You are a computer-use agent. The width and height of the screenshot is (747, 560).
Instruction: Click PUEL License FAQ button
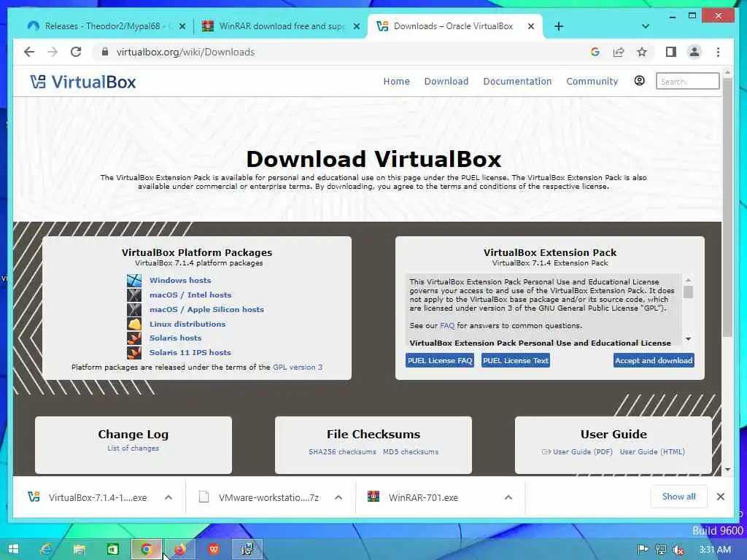click(x=440, y=360)
